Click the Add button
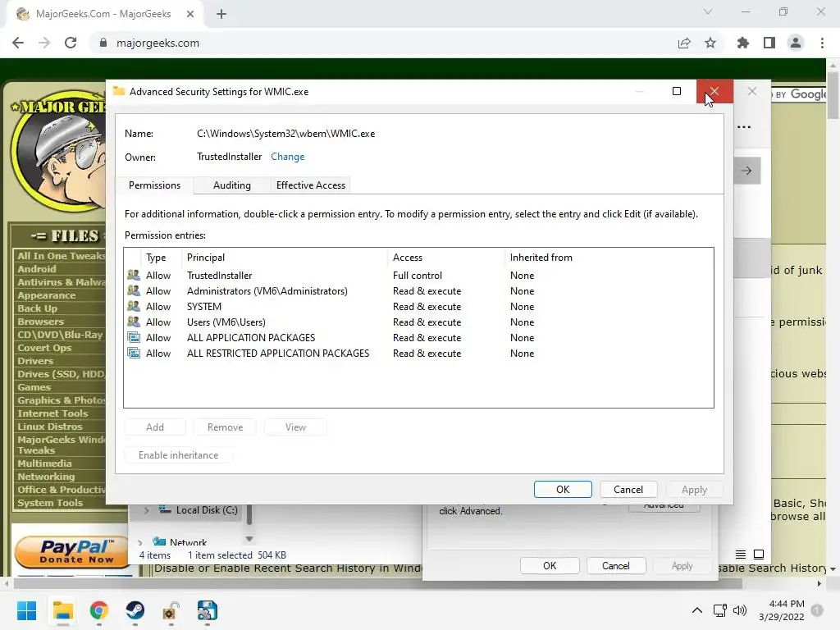 click(155, 427)
